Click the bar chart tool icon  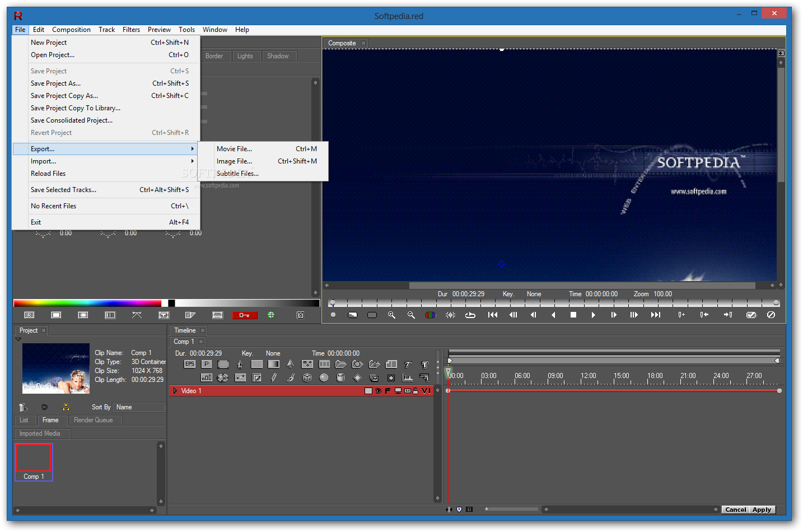point(207,377)
